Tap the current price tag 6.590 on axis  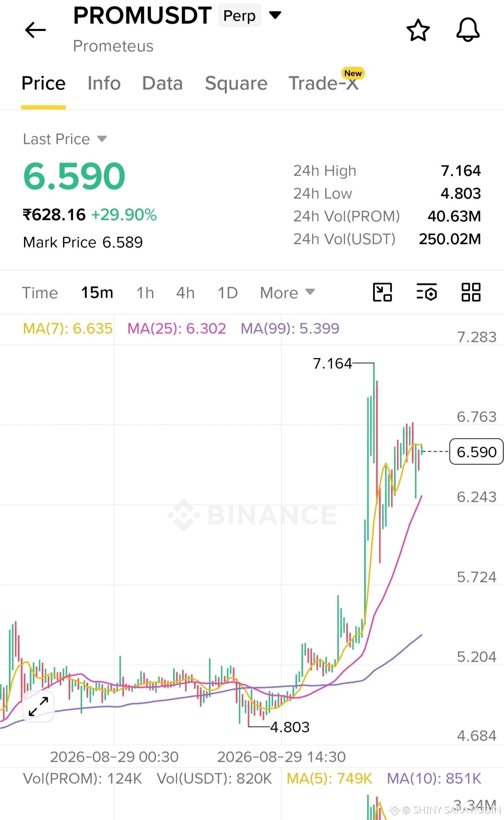click(476, 451)
